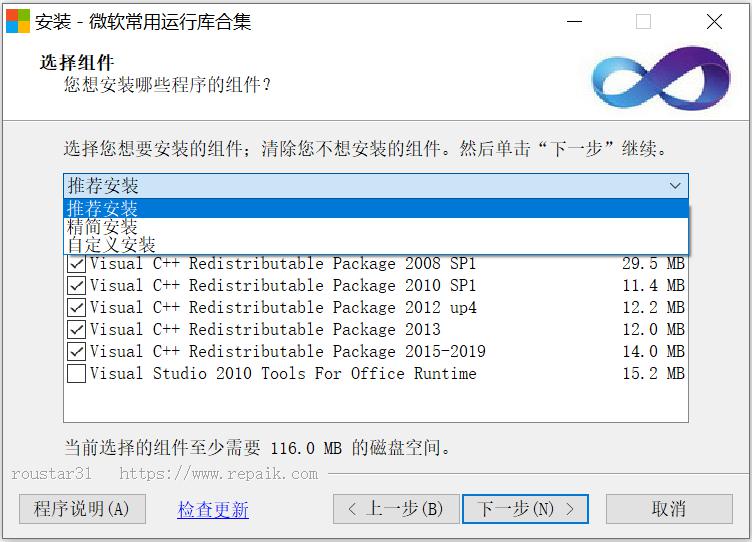Image resolution: width=752 pixels, height=542 pixels.
Task: Uncheck Visual C++ Redistributable Package 2010 SP1
Action: [76, 286]
